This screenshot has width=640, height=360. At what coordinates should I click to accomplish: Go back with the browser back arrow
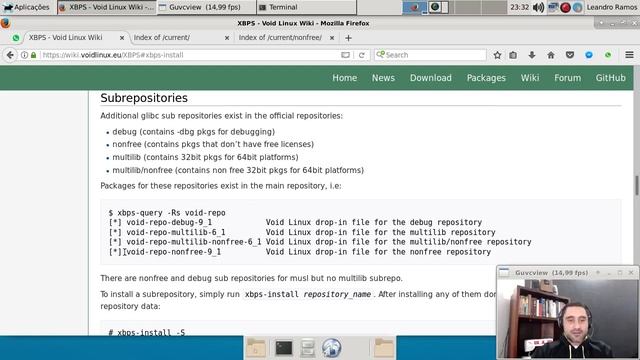pyautogui.click(x=10, y=55)
